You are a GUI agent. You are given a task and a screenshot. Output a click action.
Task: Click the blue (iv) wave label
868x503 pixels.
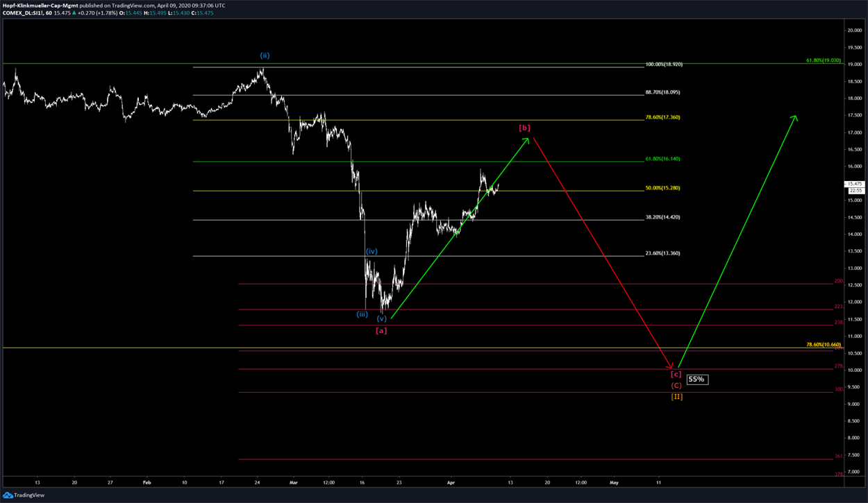[372, 251]
